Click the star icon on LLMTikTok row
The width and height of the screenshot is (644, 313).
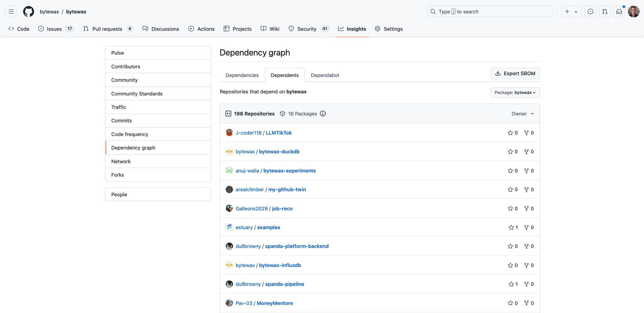coord(510,133)
